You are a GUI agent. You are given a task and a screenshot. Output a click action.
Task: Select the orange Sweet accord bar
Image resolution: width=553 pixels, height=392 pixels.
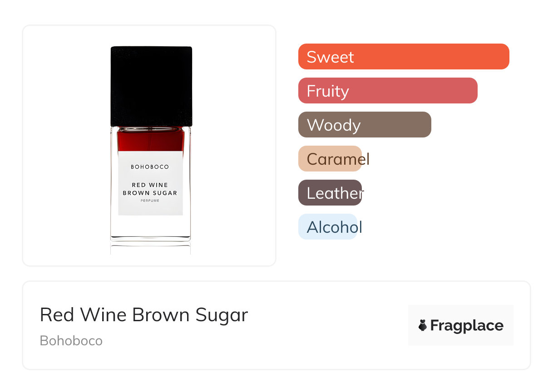(x=404, y=57)
